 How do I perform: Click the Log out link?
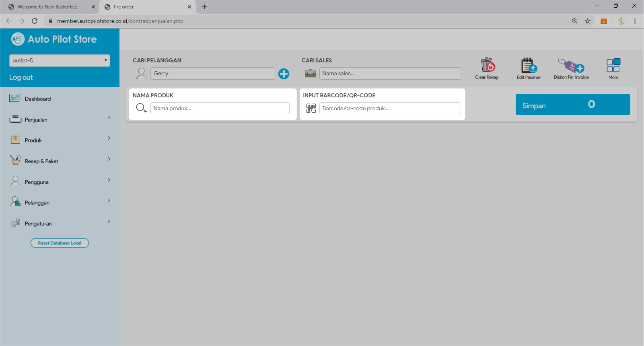21,77
